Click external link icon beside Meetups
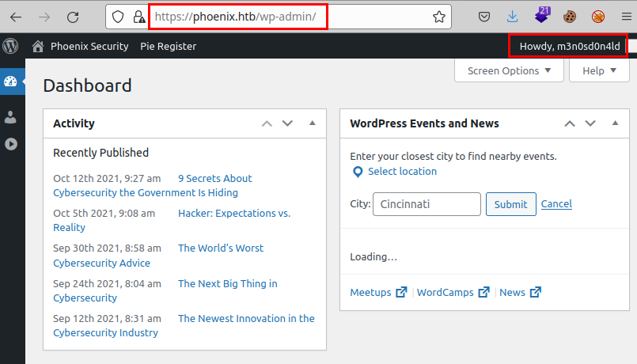Image resolution: width=637 pixels, height=364 pixels. coord(401,292)
